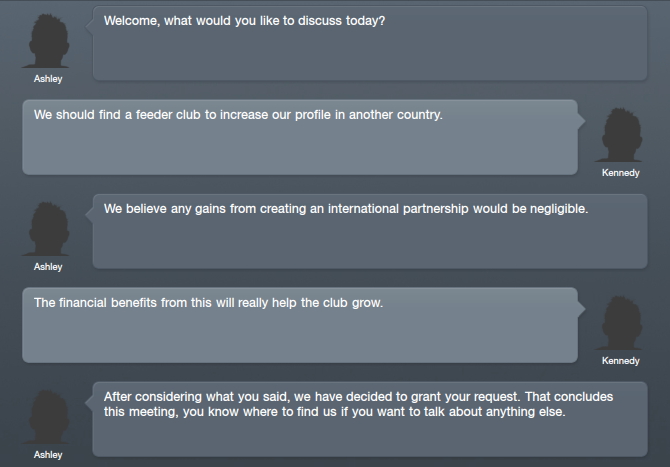
Task: Click the Kennedy name label under the feeder club avatar
Action: [x=620, y=173]
